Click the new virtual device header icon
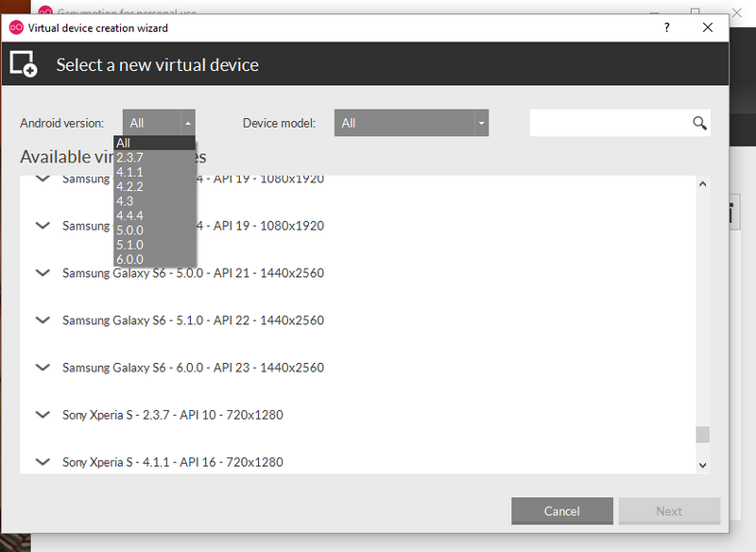 [x=24, y=63]
